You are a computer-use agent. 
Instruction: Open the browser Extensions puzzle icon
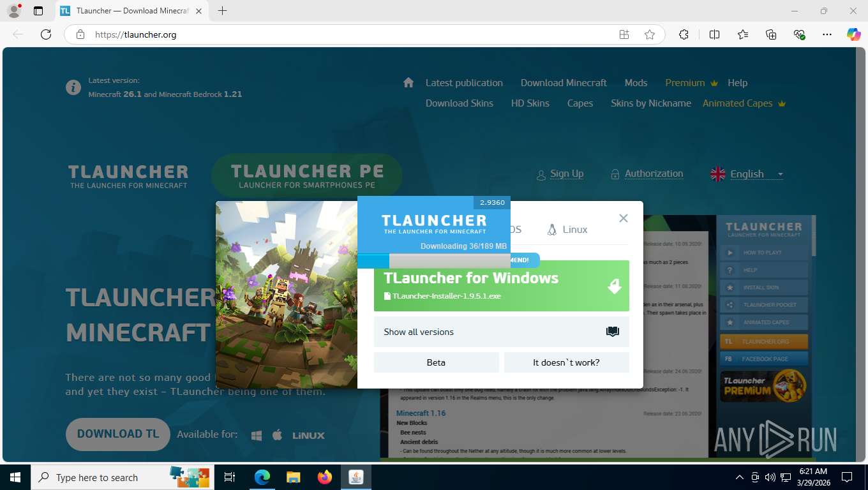tap(684, 34)
